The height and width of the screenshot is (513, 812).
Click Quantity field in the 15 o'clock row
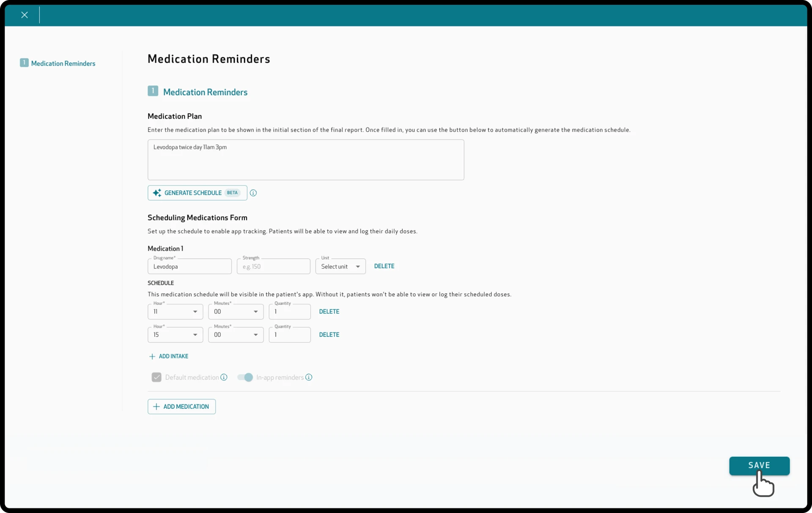pyautogui.click(x=290, y=335)
